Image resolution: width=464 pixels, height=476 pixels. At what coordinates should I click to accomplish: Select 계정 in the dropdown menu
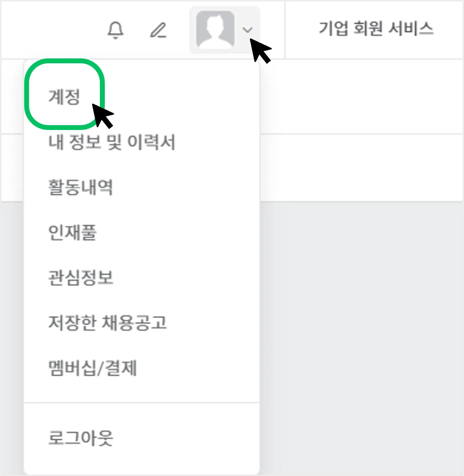click(x=64, y=96)
